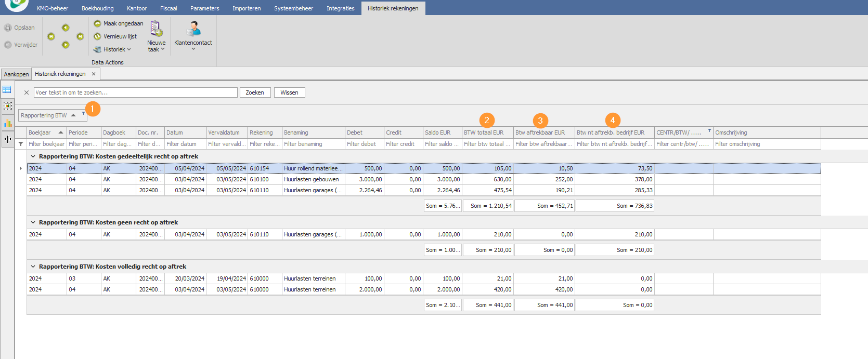Open the Boekhouding menu

pyautogui.click(x=97, y=8)
